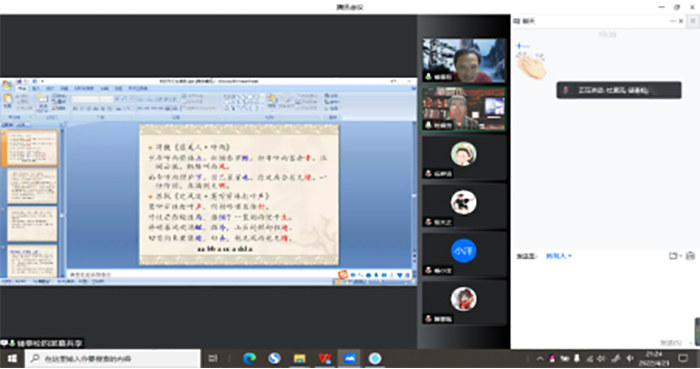Select the top participant video tile
Screen dimensions: 700x369
pyautogui.click(x=464, y=60)
